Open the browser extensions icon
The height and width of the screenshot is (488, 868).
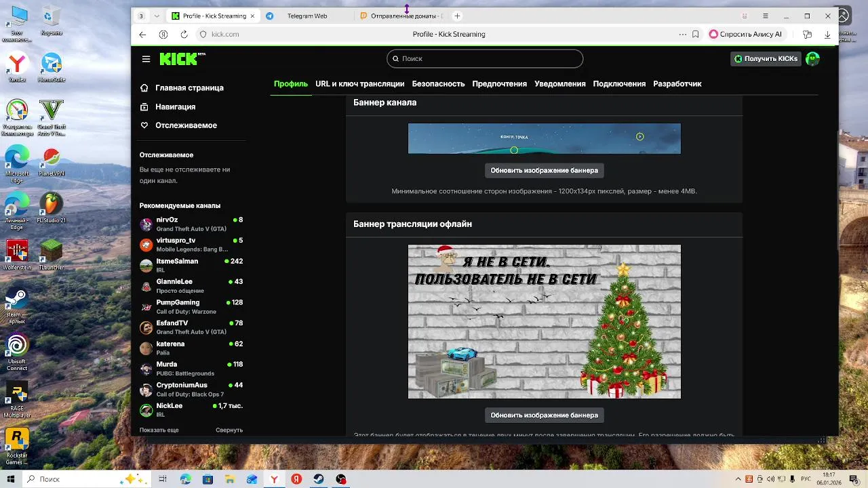click(x=807, y=34)
